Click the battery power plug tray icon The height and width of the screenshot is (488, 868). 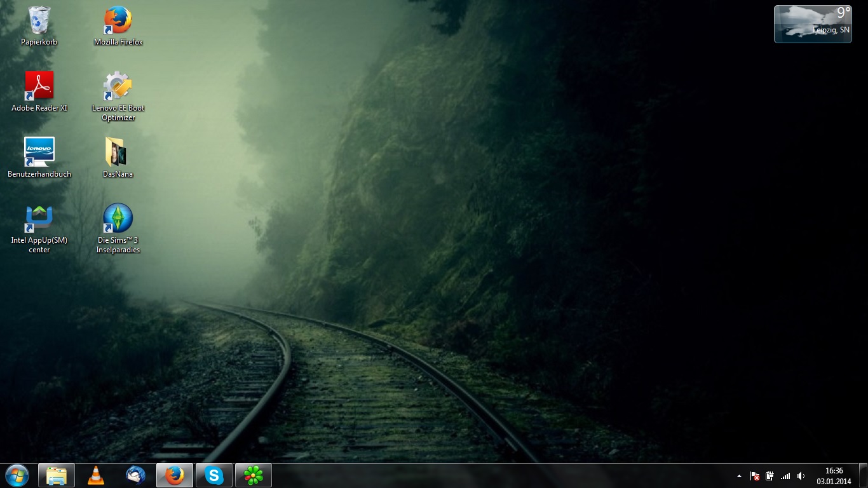pyautogui.click(x=770, y=476)
